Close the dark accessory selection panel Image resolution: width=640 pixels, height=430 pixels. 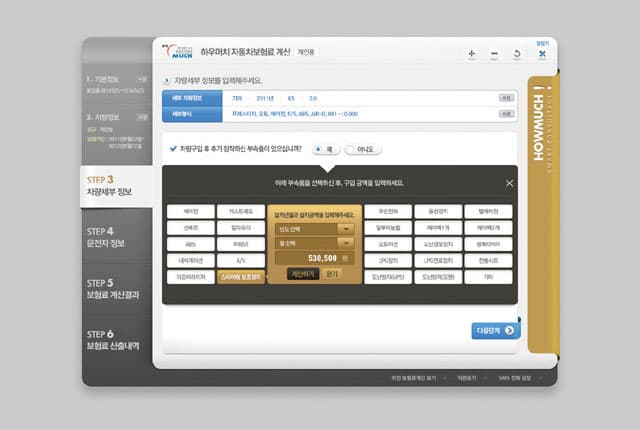[x=509, y=183]
